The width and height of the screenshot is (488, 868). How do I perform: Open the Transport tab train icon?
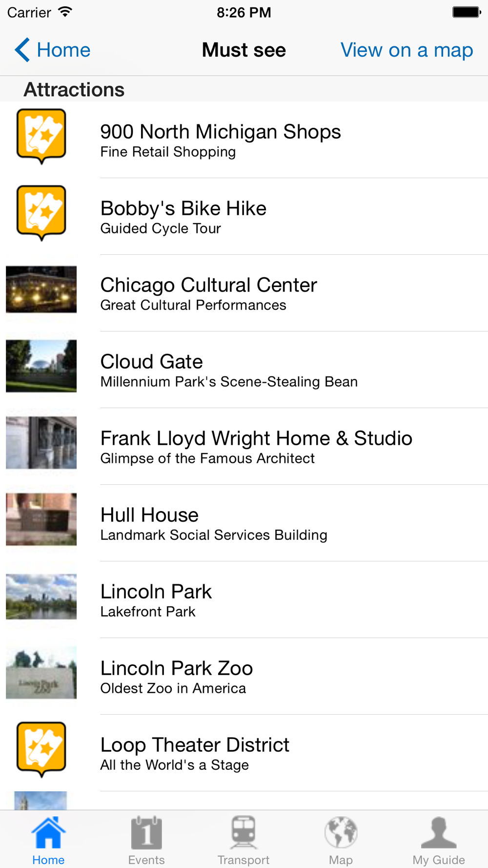pyautogui.click(x=244, y=832)
